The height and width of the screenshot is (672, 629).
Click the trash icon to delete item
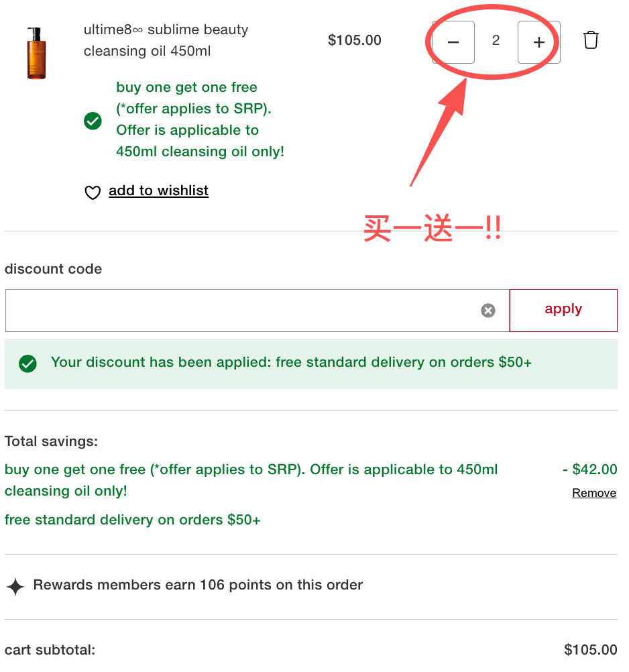(x=591, y=40)
